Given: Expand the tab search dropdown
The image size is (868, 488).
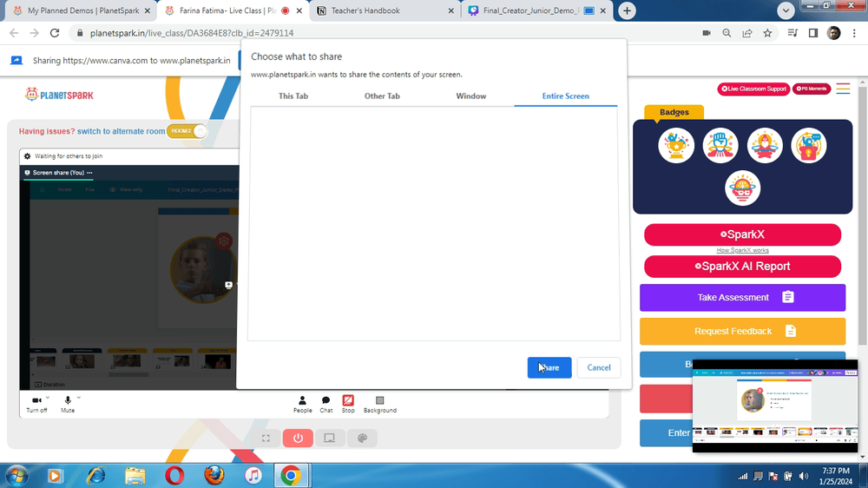Looking at the screenshot, I should [x=786, y=10].
